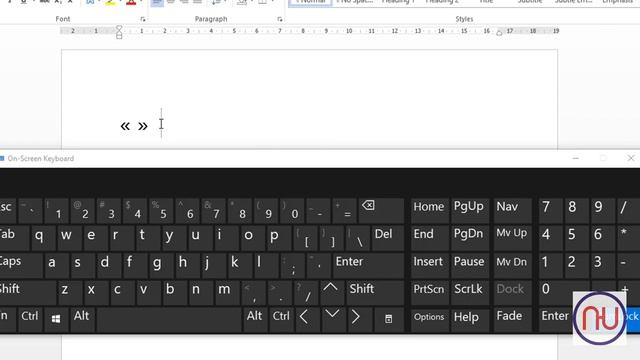Tap the backslash key
Viewport: 640px width, 360px height.
357,238
